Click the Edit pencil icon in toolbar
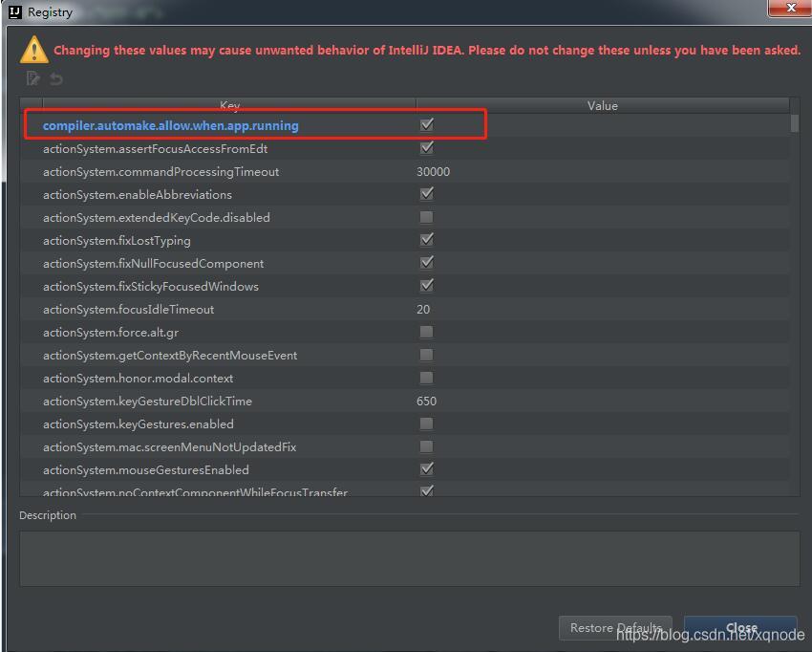 [33, 79]
